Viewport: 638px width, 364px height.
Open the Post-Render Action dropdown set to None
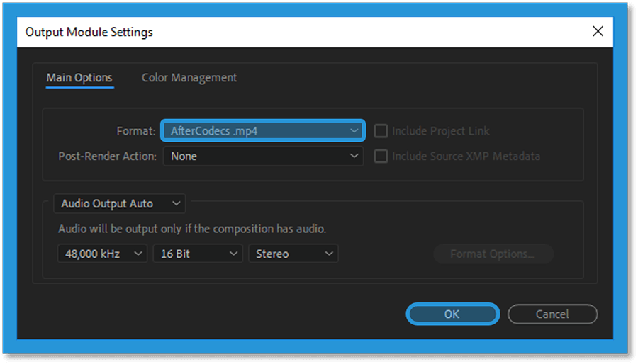coord(263,156)
